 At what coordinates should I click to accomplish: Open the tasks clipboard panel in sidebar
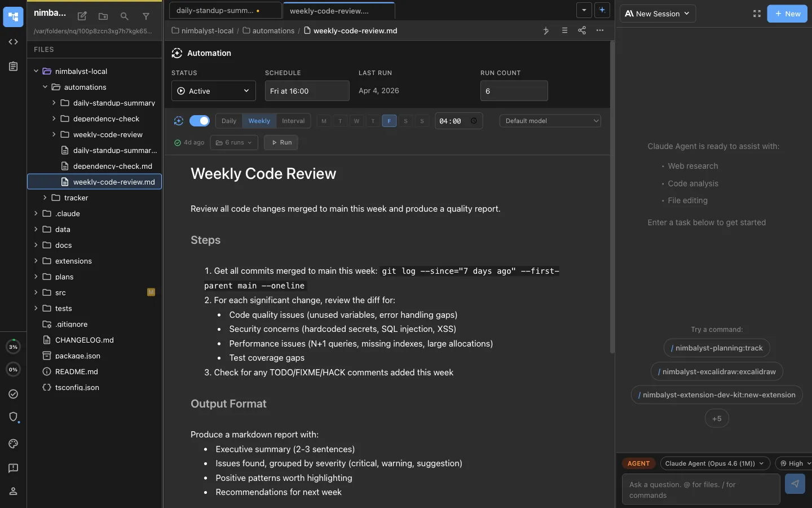[12, 67]
